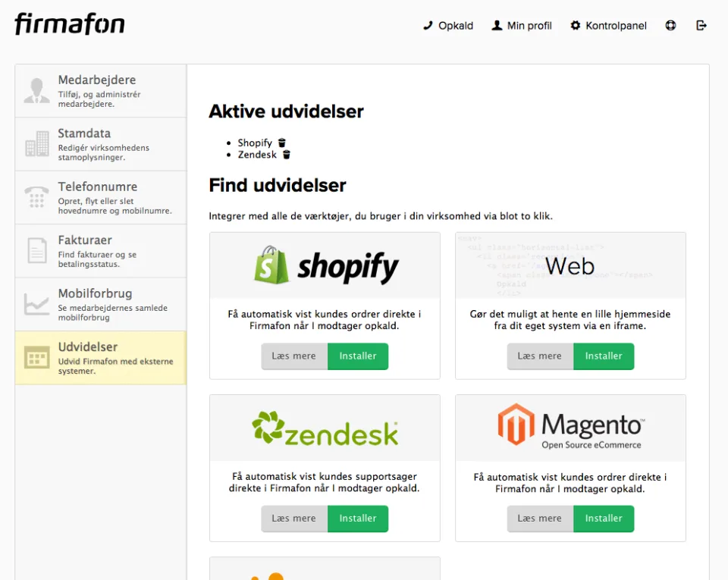Click Zendesk in active extensions list
Viewport: 728px width, 580px height.
click(x=257, y=155)
